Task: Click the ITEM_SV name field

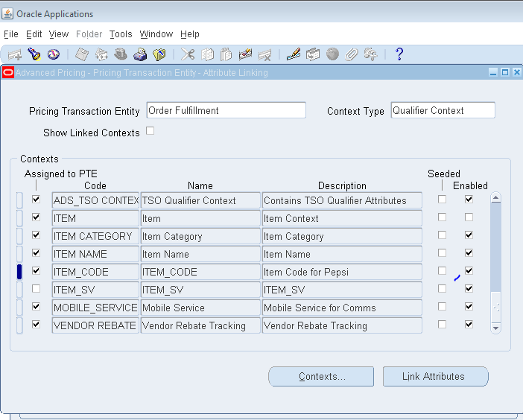Action: point(200,290)
